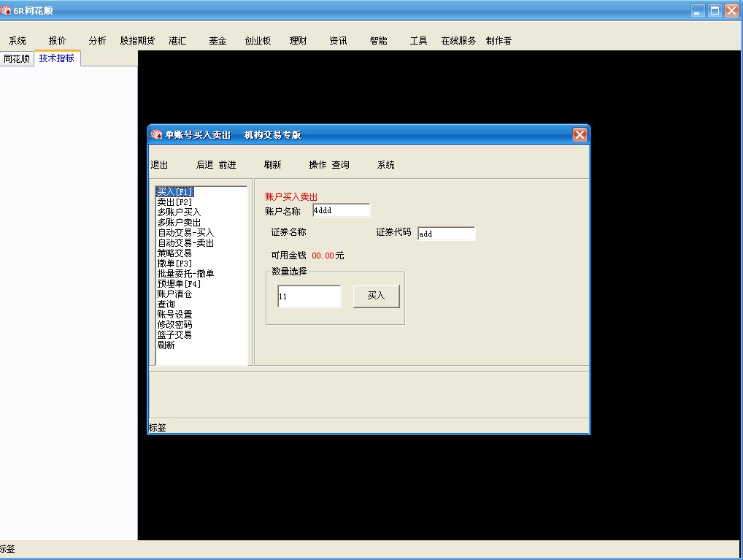Click the 证券代码 input field

tap(447, 234)
